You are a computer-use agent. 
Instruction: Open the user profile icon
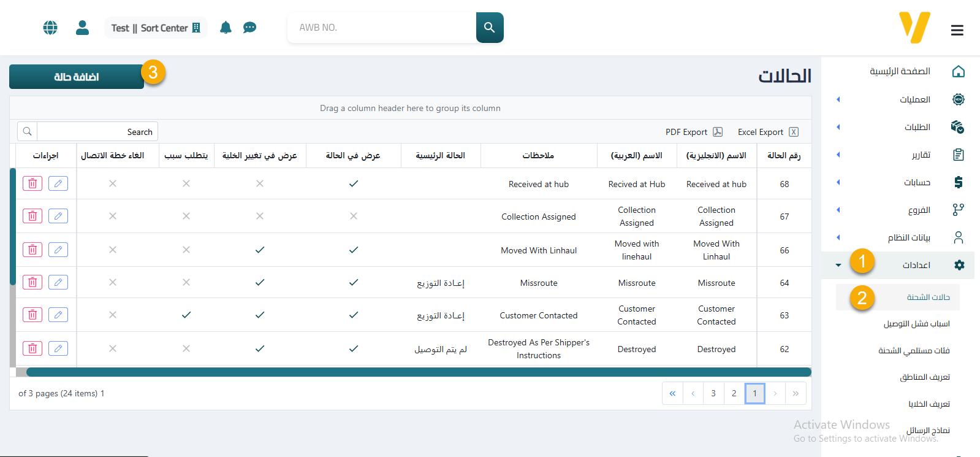point(83,28)
